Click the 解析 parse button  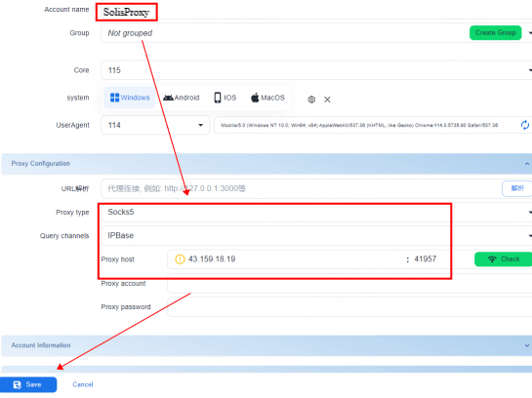pos(516,188)
